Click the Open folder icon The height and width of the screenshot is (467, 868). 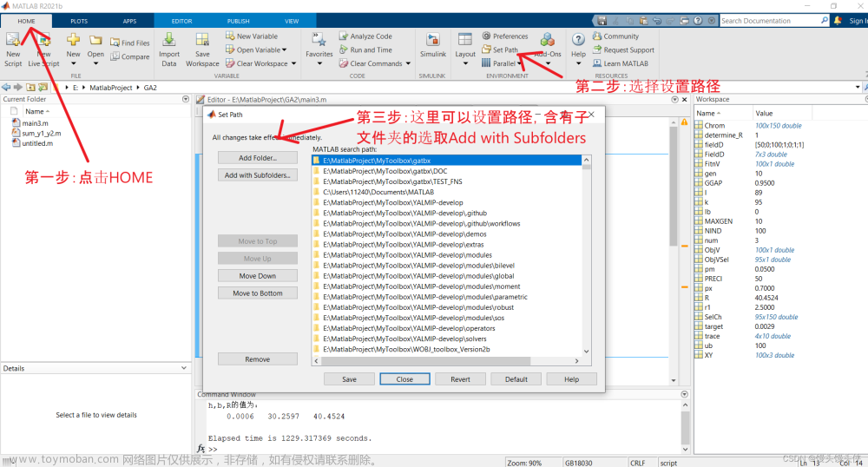click(95, 40)
